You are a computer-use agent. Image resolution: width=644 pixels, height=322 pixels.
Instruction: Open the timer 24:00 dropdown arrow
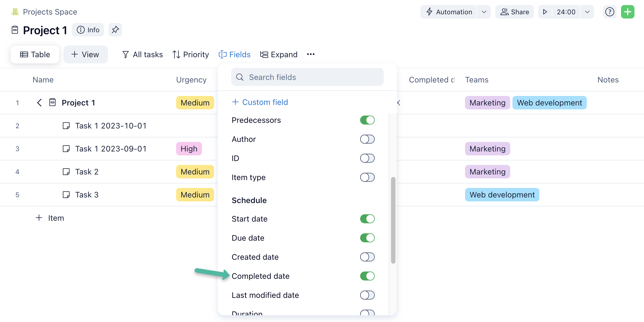point(587,12)
